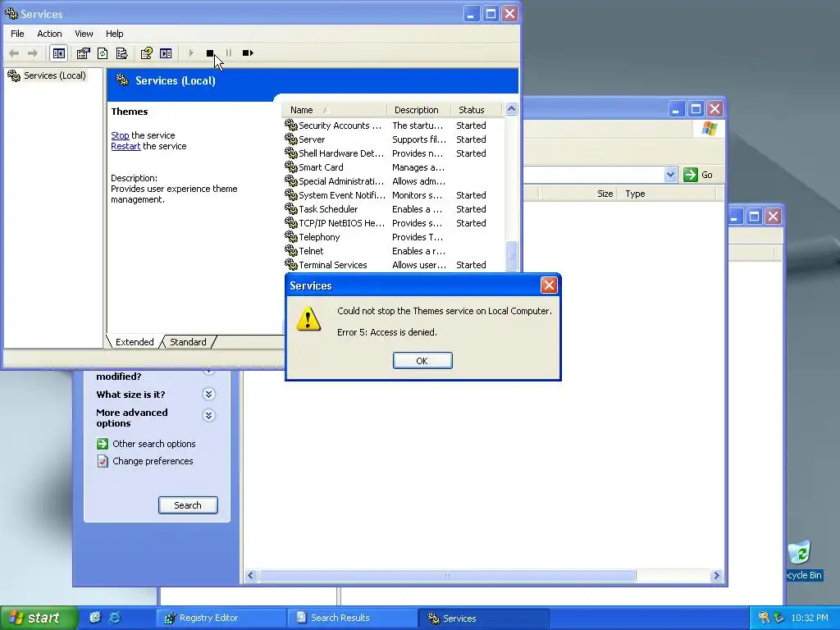The height and width of the screenshot is (630, 840).
Task: Select the Server service row
Action: pos(393,139)
